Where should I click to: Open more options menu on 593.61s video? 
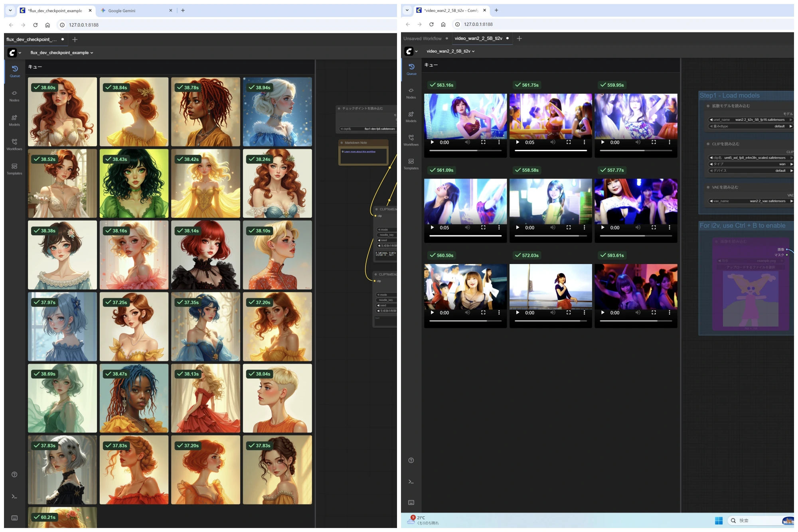tap(670, 313)
